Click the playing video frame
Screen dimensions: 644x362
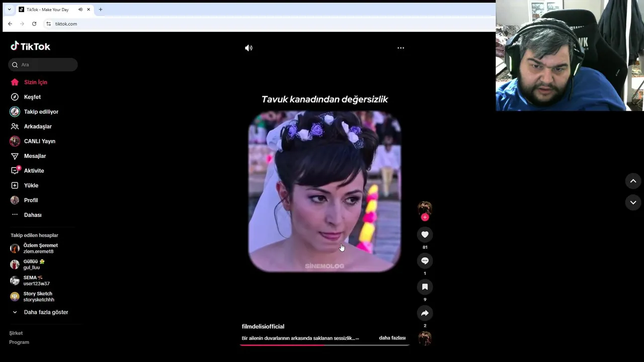(325, 192)
